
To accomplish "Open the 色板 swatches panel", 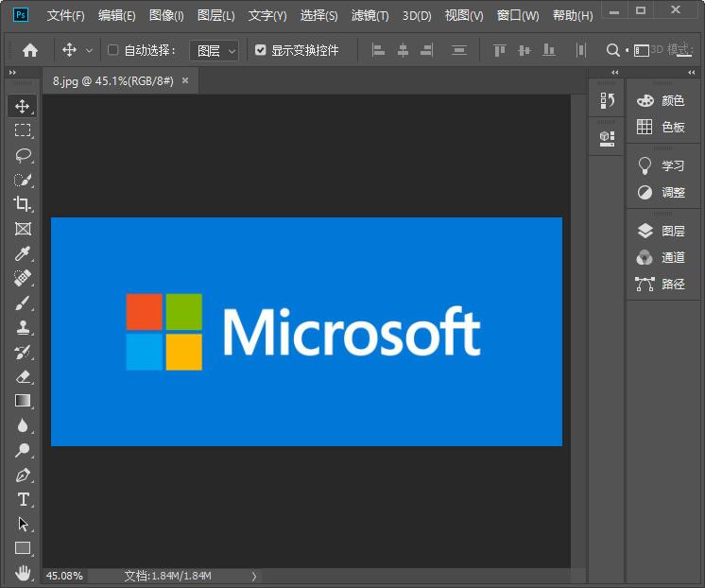I will coord(662,127).
